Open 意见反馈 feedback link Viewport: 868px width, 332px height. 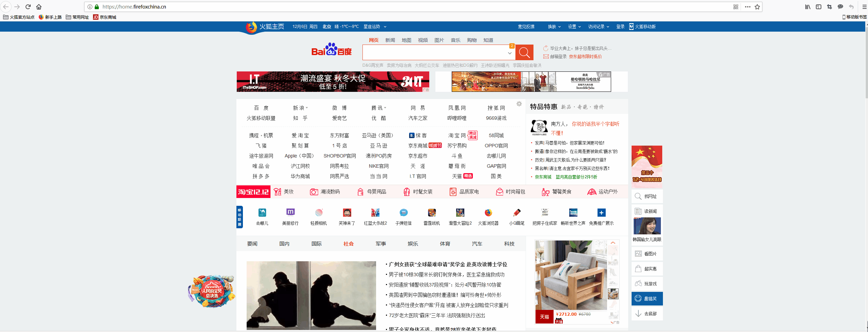pyautogui.click(x=526, y=27)
